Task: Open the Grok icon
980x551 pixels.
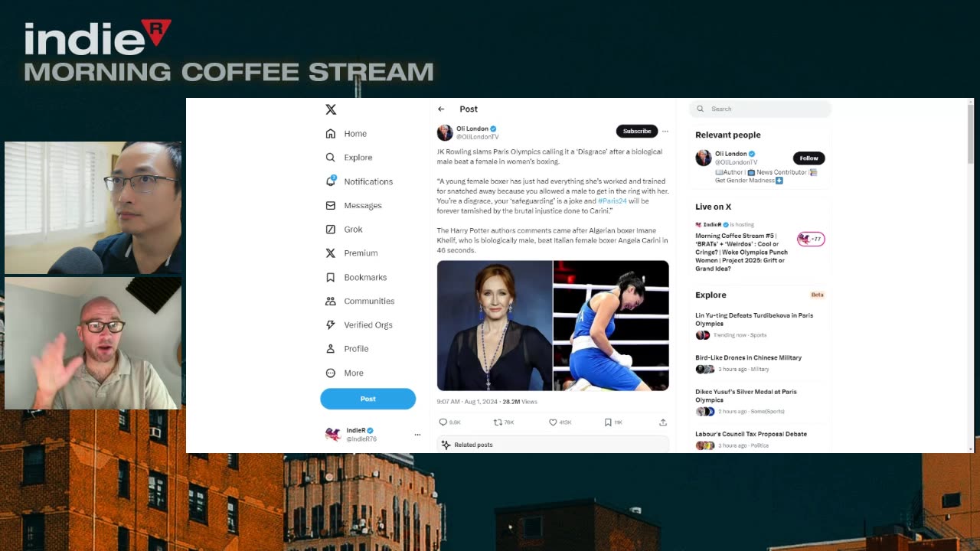Action: 331,229
